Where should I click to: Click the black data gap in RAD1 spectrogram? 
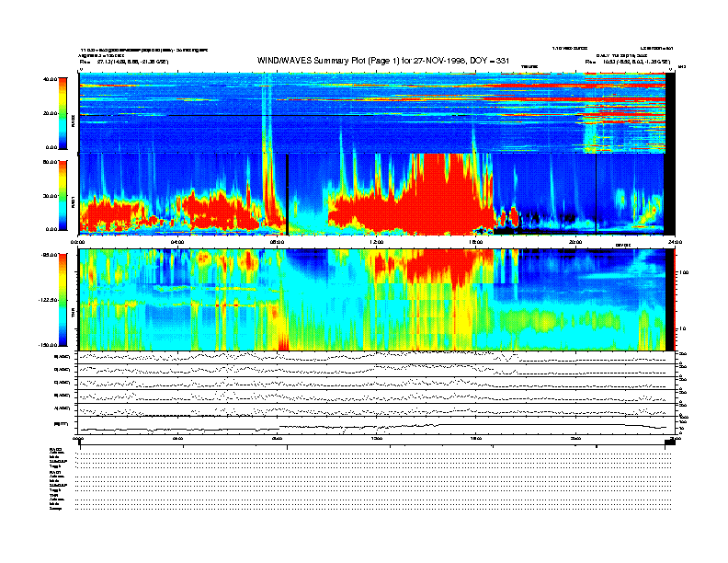[x=288, y=194]
